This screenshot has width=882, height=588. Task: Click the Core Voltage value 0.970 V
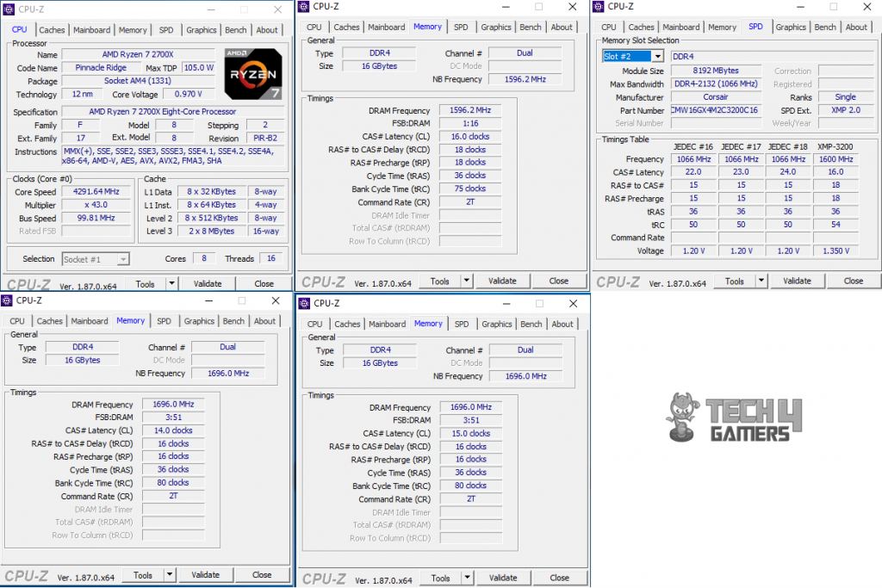(188, 94)
